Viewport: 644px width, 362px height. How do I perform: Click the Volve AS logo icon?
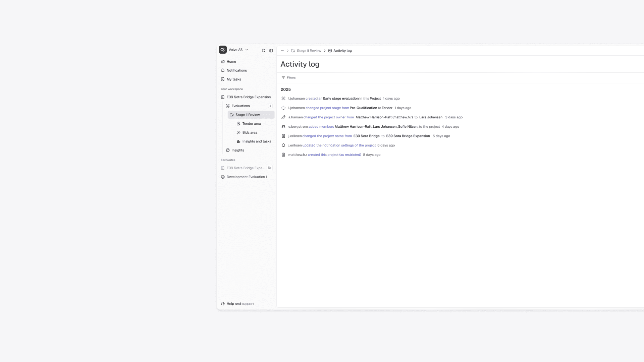223,50
